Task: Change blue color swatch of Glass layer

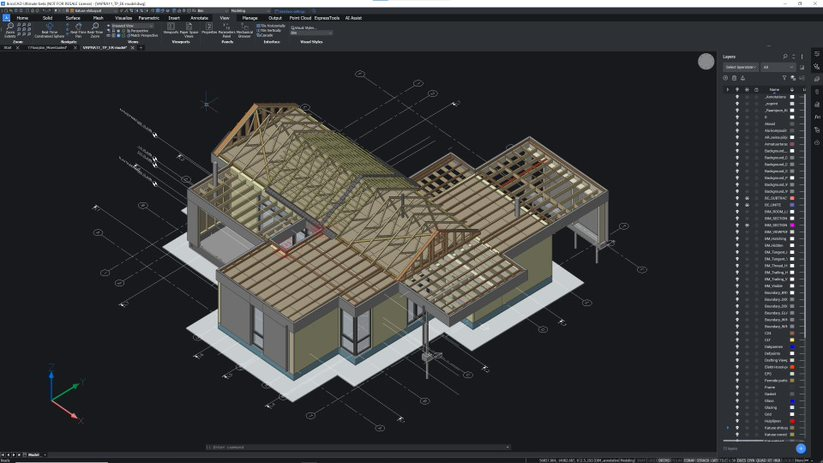Action: tap(792, 401)
